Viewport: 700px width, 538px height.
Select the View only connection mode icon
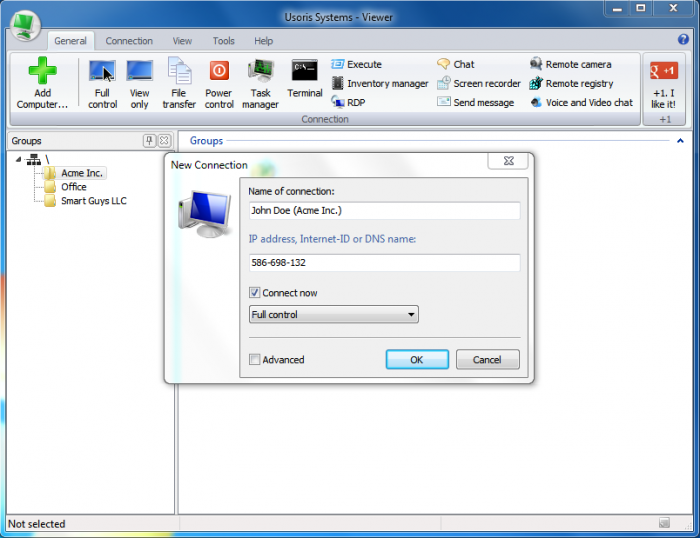coord(139,72)
